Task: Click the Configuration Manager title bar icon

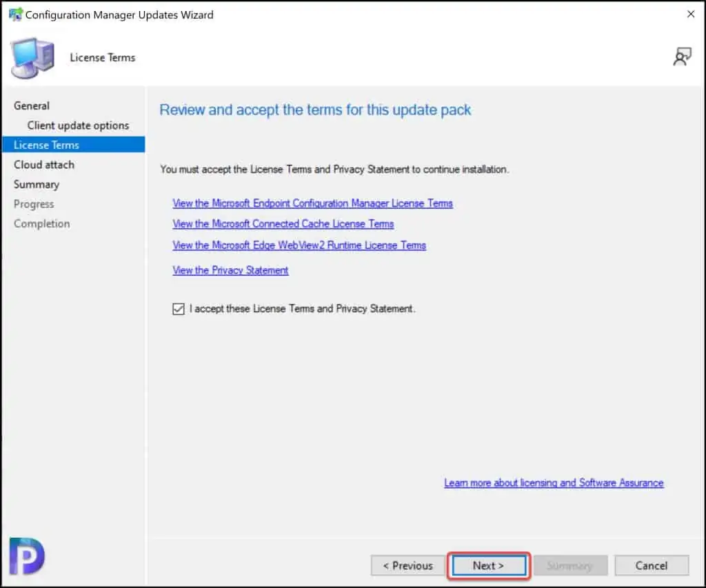Action: click(16, 14)
